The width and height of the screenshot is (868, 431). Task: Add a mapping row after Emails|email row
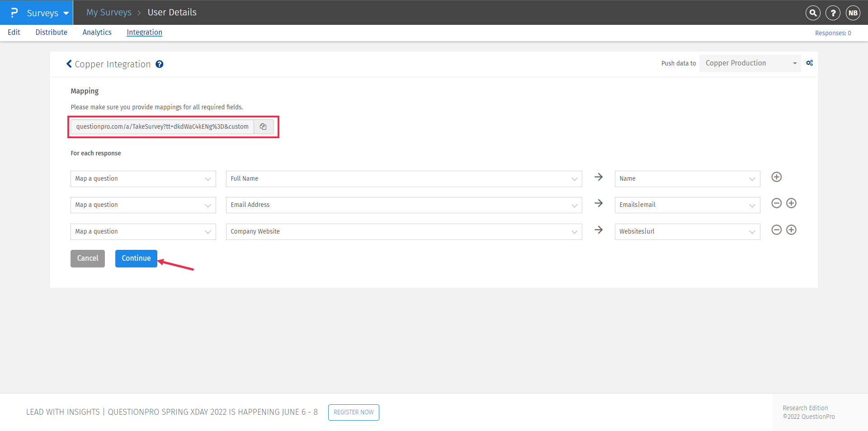click(791, 203)
